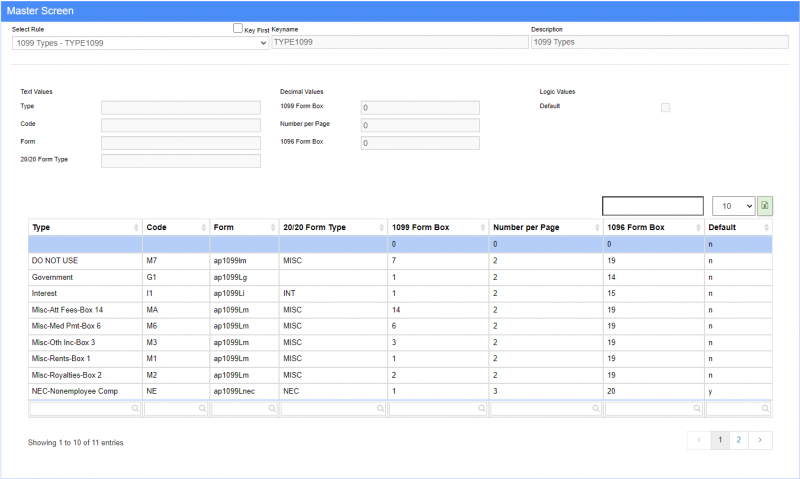The width and height of the screenshot is (800, 479).
Task: Toggle the Default logic value checkbox
Action: click(665, 107)
